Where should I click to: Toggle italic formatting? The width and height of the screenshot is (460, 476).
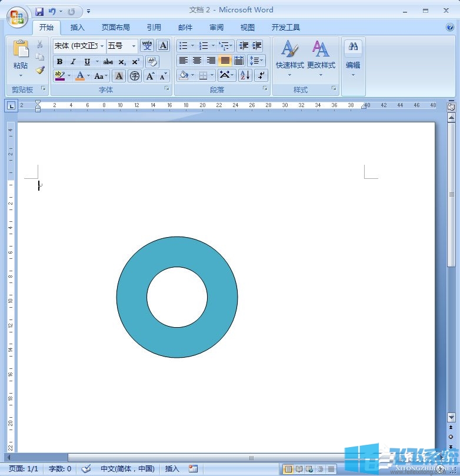[x=73, y=62]
